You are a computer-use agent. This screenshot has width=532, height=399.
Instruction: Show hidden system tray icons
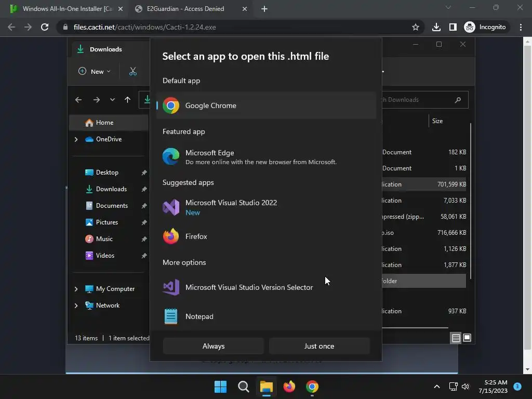[x=437, y=387]
